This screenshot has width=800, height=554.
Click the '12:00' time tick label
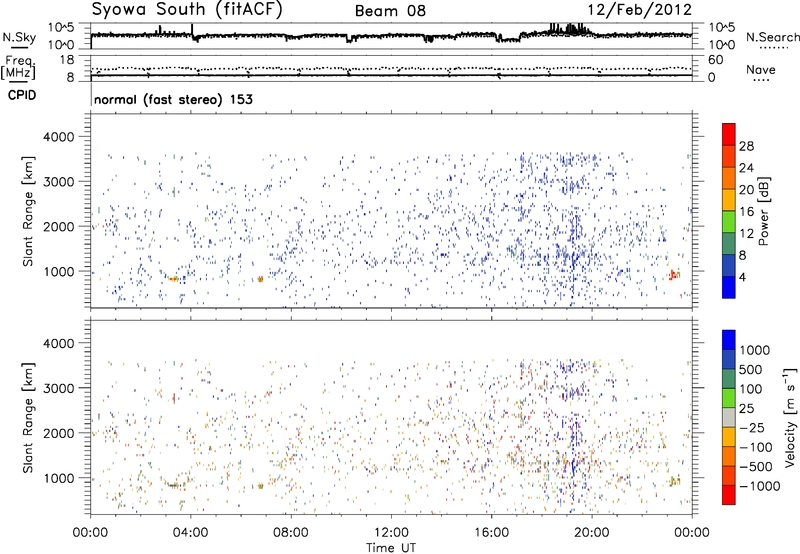[x=391, y=533]
